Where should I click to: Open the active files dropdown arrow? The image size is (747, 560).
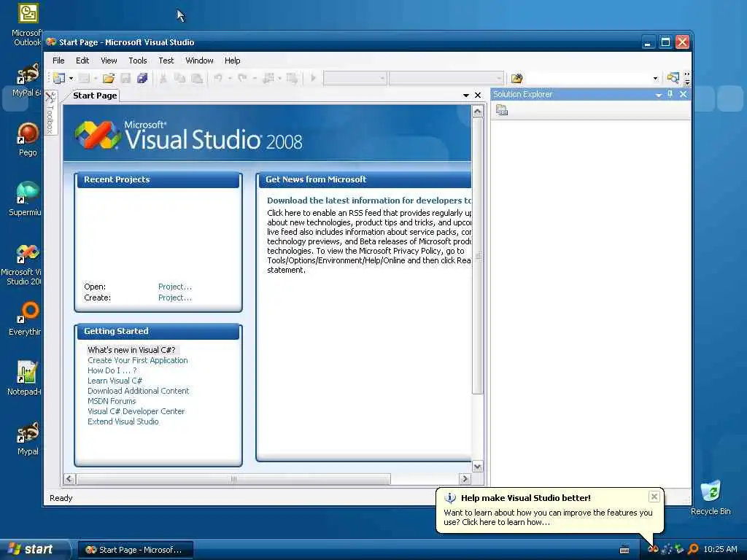coord(466,96)
